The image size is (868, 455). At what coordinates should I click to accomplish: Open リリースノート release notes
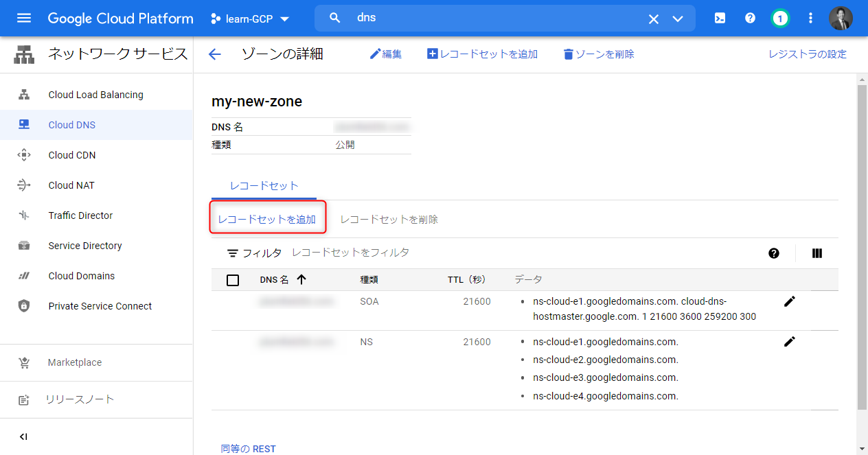click(x=96, y=399)
